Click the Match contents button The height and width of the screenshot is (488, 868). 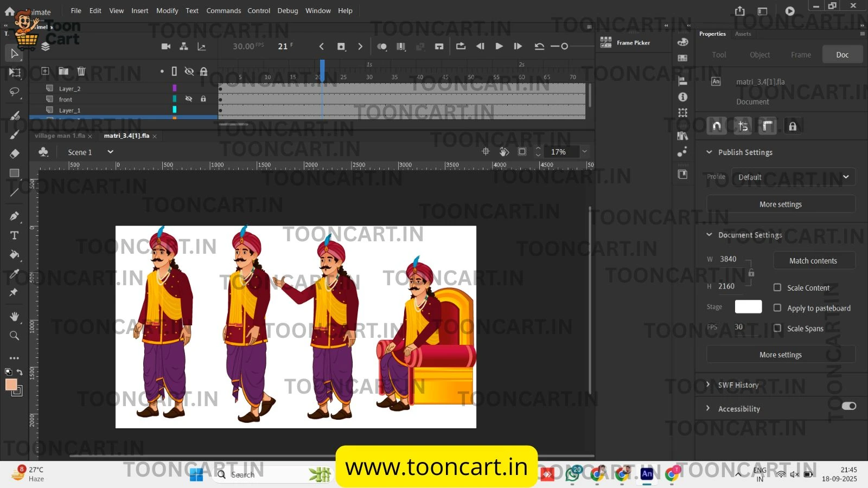(x=813, y=261)
